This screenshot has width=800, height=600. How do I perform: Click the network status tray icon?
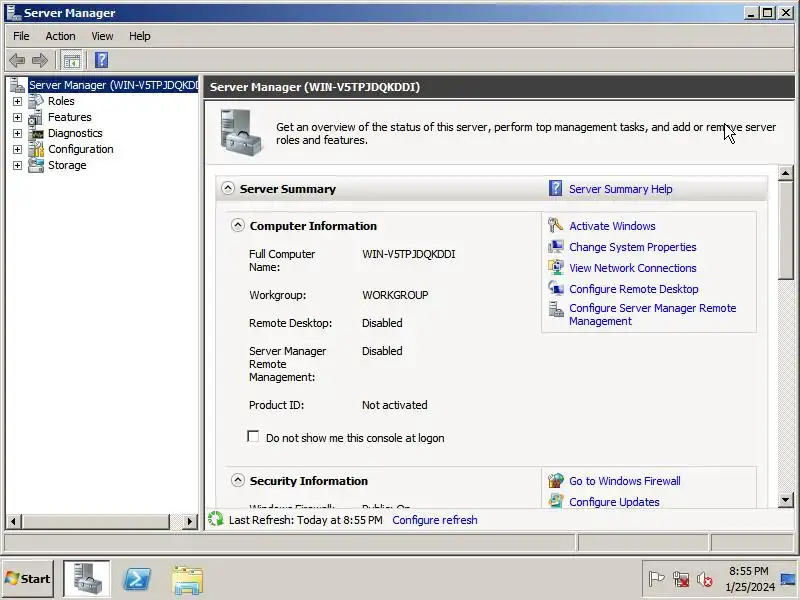tap(681, 579)
